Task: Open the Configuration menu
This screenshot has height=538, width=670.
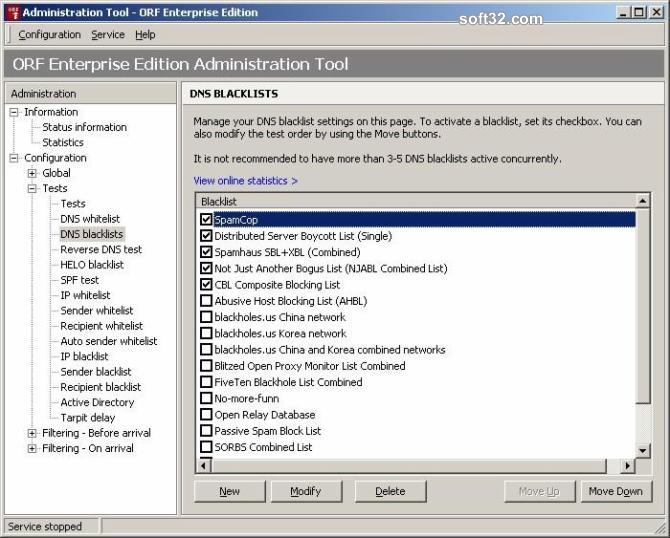Action: click(x=50, y=35)
